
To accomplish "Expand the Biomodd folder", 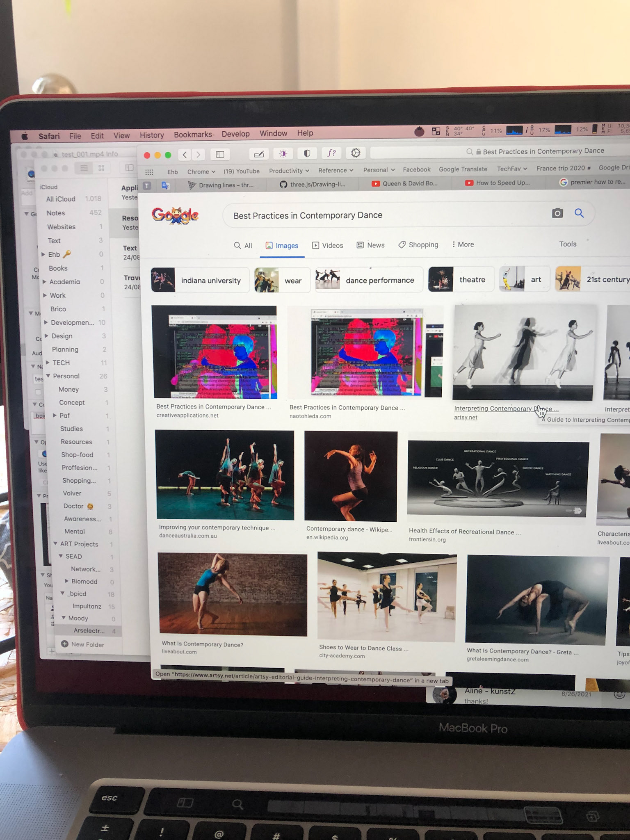I will coord(67,581).
